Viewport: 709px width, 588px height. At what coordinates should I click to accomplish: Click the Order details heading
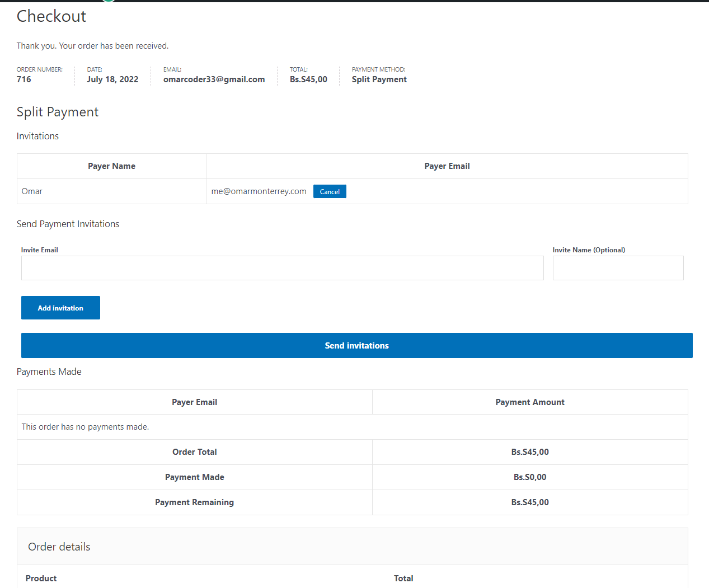point(59,547)
